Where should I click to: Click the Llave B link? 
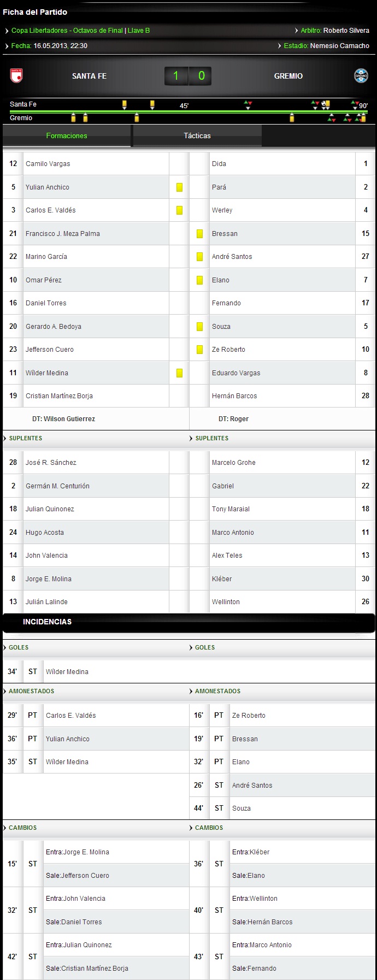139,31
